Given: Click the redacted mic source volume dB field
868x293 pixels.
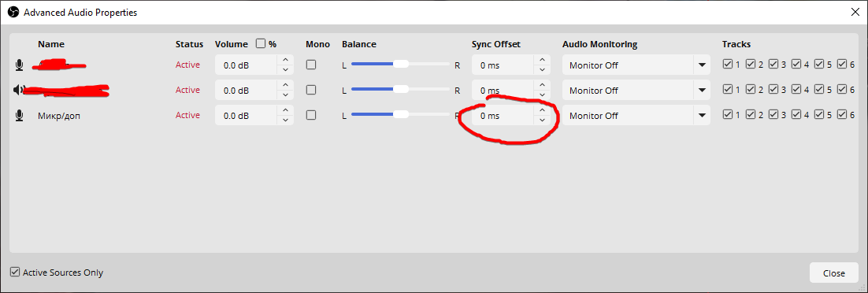Looking at the screenshot, I should (247, 65).
